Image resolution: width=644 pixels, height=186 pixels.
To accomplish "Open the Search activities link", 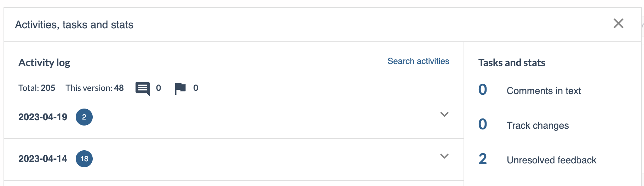I will pyautogui.click(x=418, y=61).
